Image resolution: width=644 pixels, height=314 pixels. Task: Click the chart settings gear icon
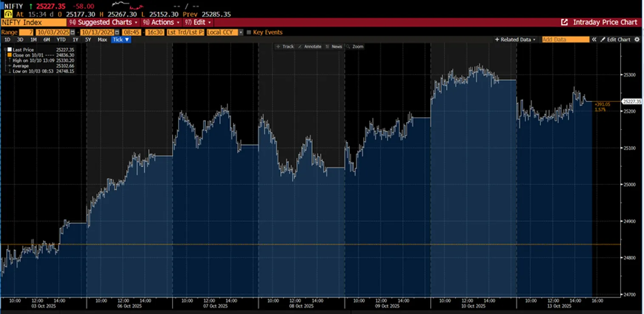637,40
